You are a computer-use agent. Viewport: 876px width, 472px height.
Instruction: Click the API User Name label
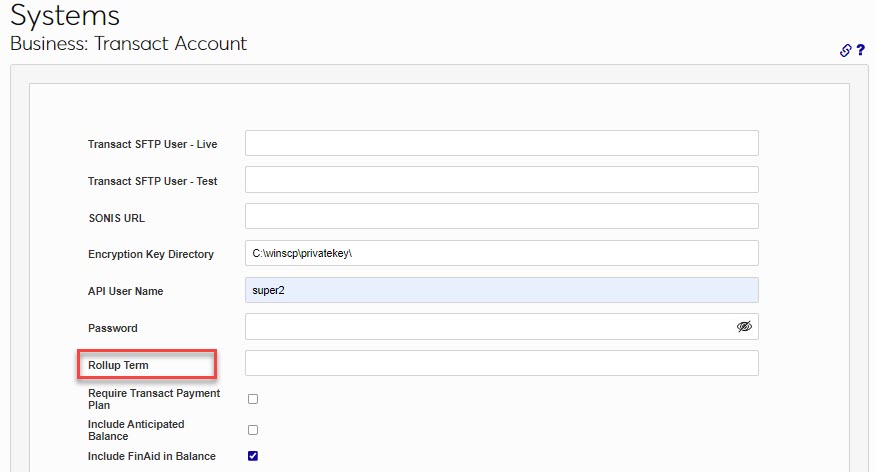pyautogui.click(x=126, y=291)
